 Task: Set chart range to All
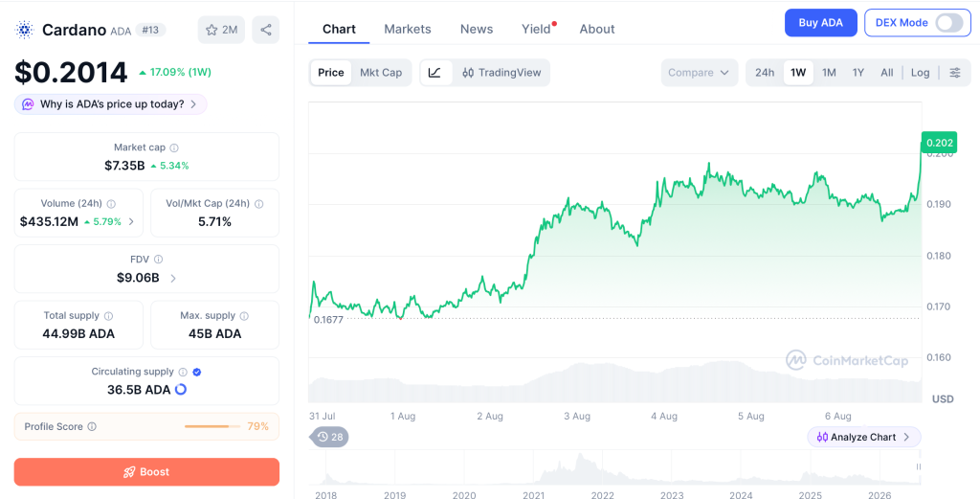[887, 73]
